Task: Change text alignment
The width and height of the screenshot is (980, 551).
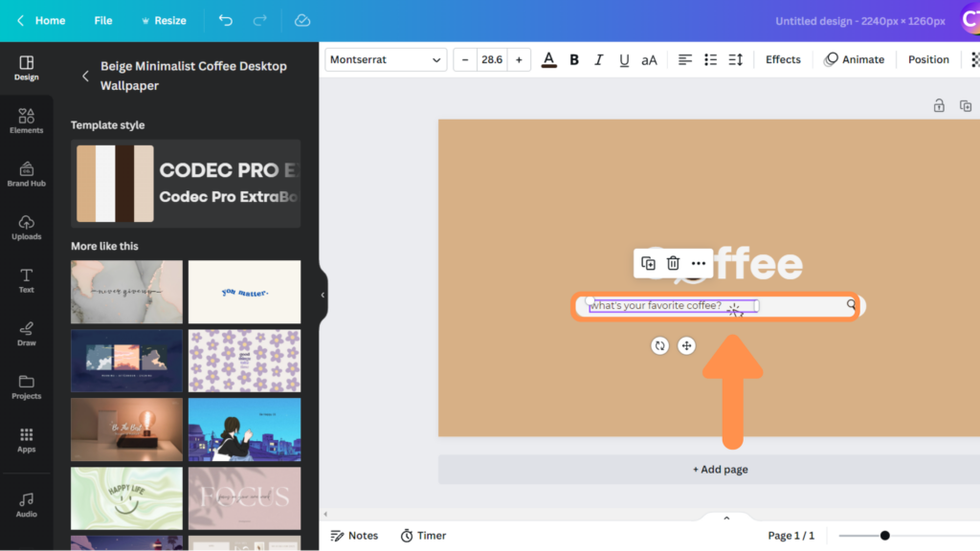Action: click(685, 60)
